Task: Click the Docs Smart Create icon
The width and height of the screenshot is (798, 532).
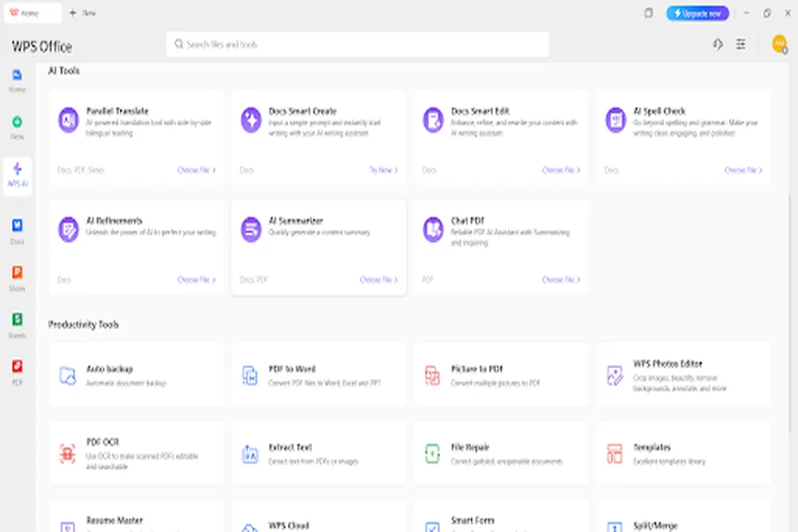Action: [x=251, y=120]
